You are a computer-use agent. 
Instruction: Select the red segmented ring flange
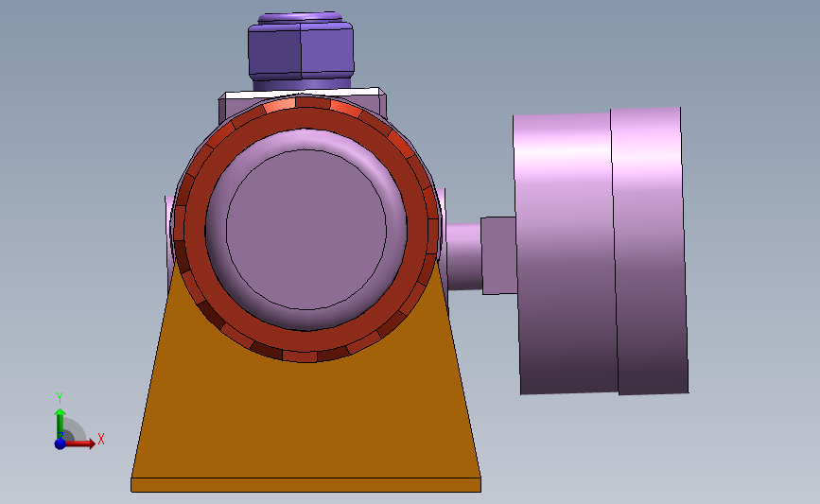point(306,343)
